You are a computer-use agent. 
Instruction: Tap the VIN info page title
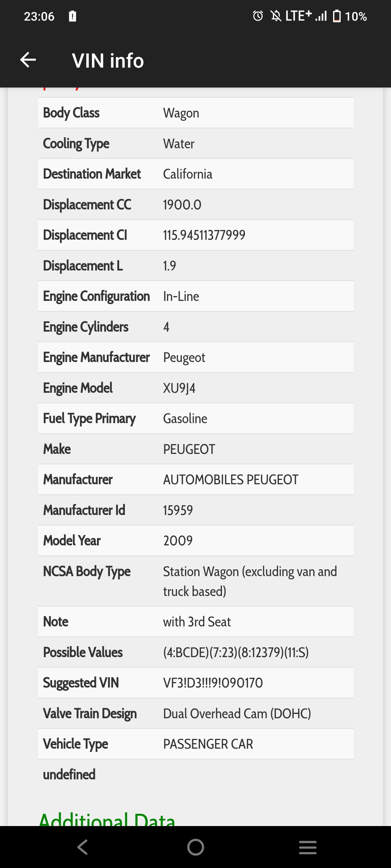pyautogui.click(x=108, y=60)
